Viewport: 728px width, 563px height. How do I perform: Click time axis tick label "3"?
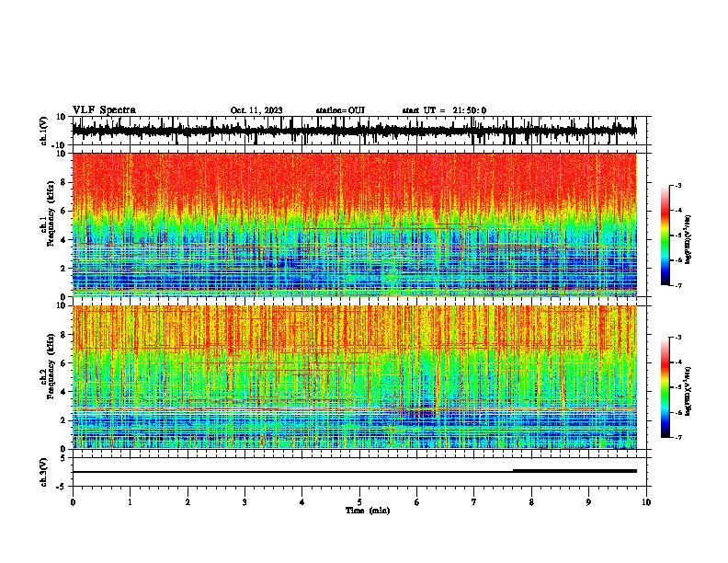click(x=245, y=502)
